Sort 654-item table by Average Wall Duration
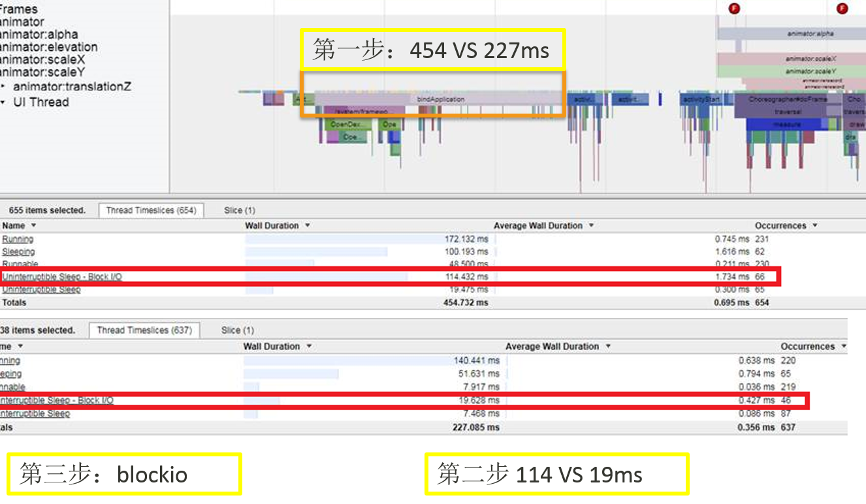866x504 pixels. click(x=543, y=225)
